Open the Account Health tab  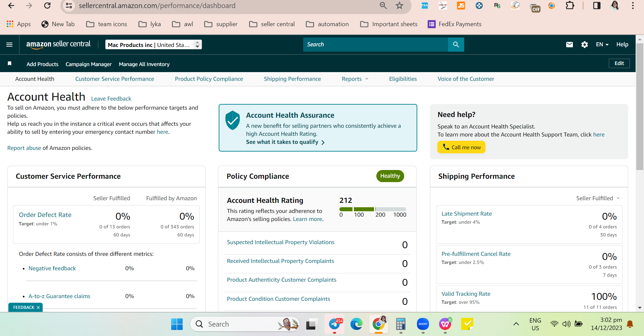tap(35, 79)
